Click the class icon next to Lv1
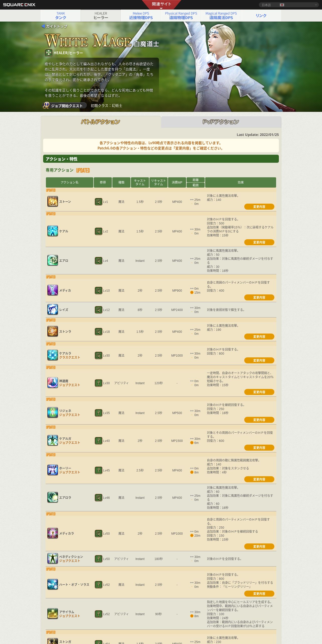This screenshot has width=322, height=644. tap(99, 202)
